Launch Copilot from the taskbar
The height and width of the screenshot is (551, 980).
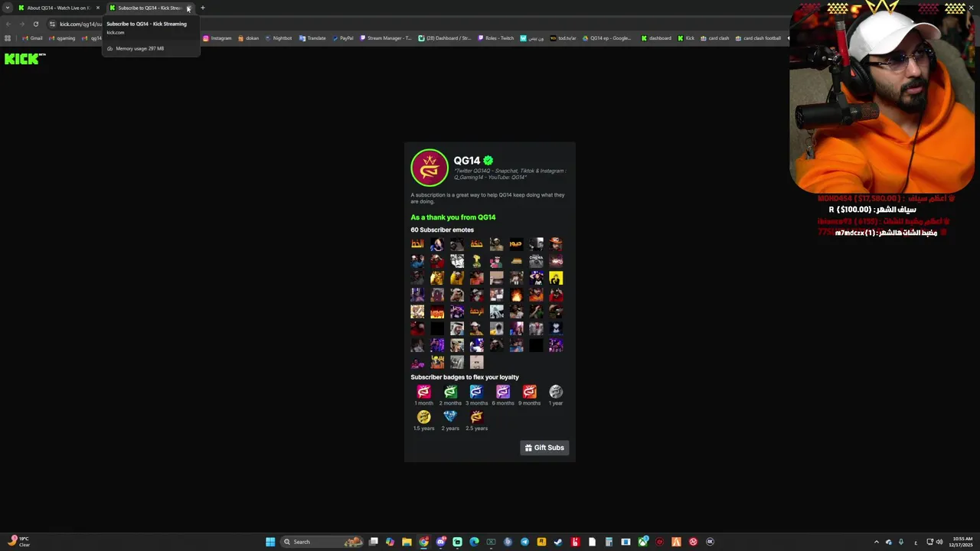pos(390,542)
